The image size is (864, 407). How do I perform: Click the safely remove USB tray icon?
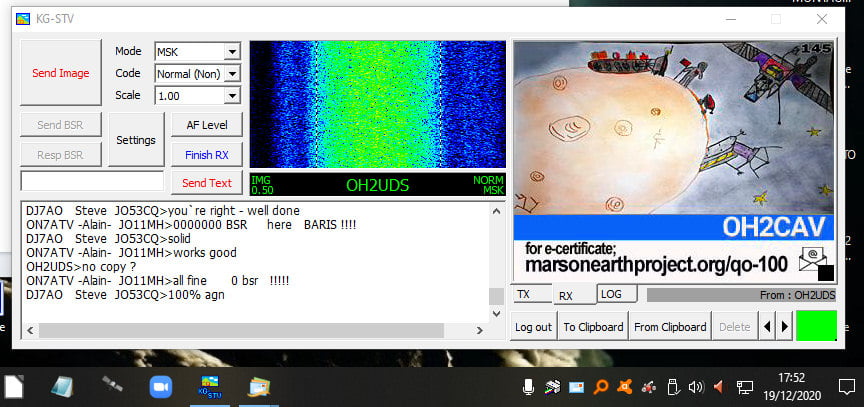click(x=672, y=387)
